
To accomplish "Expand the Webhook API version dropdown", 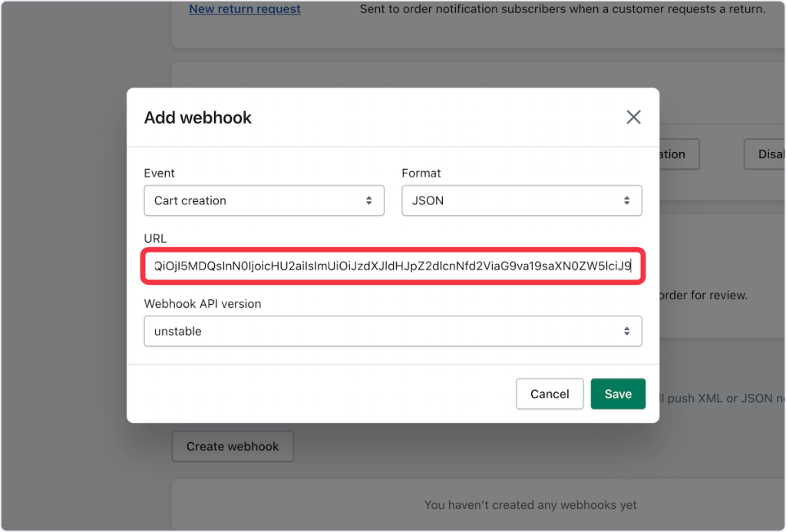I will (x=392, y=331).
